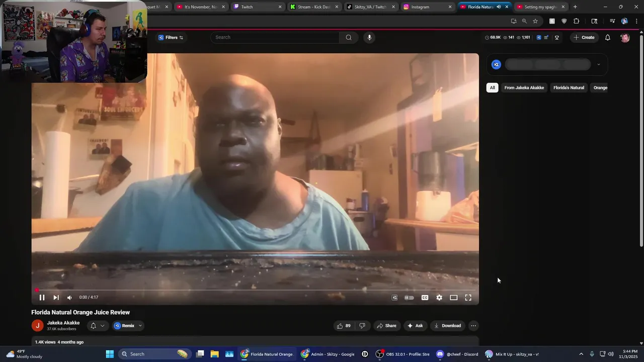
Task: Click the video progress bar
Action: tap(255, 290)
